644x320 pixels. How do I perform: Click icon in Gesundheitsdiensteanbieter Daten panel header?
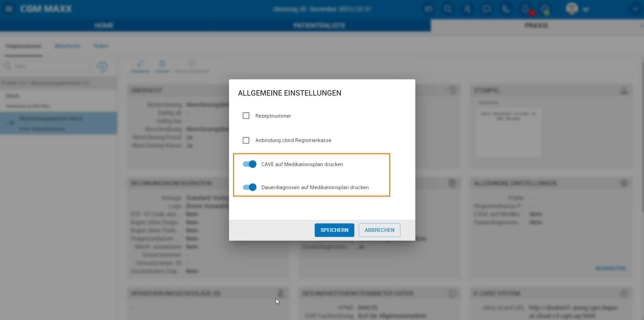point(452,293)
